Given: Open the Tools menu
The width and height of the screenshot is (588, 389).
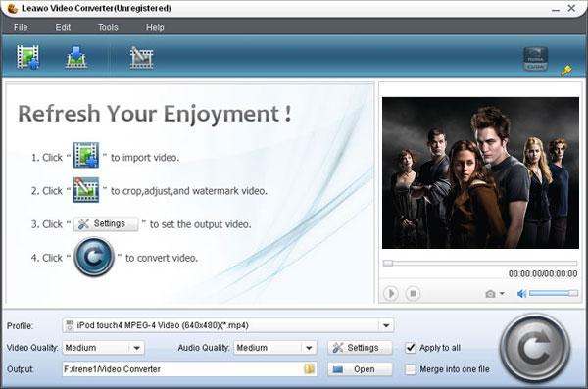Looking at the screenshot, I should 108,27.
